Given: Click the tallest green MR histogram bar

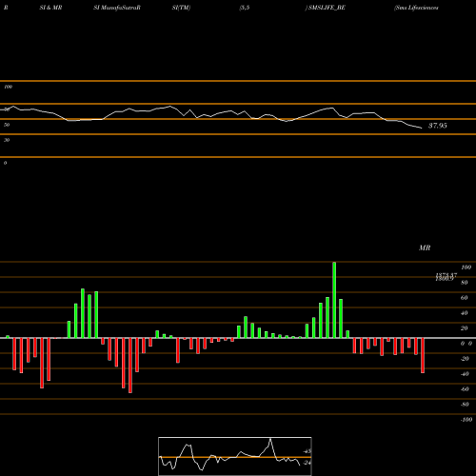Looking at the screenshot, I should [334, 300].
